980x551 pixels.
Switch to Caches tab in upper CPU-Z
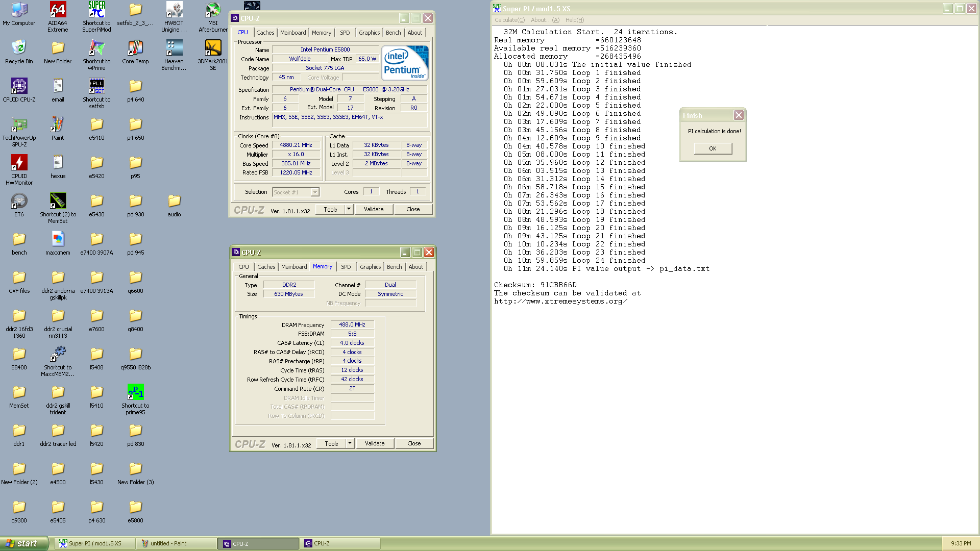[265, 33]
